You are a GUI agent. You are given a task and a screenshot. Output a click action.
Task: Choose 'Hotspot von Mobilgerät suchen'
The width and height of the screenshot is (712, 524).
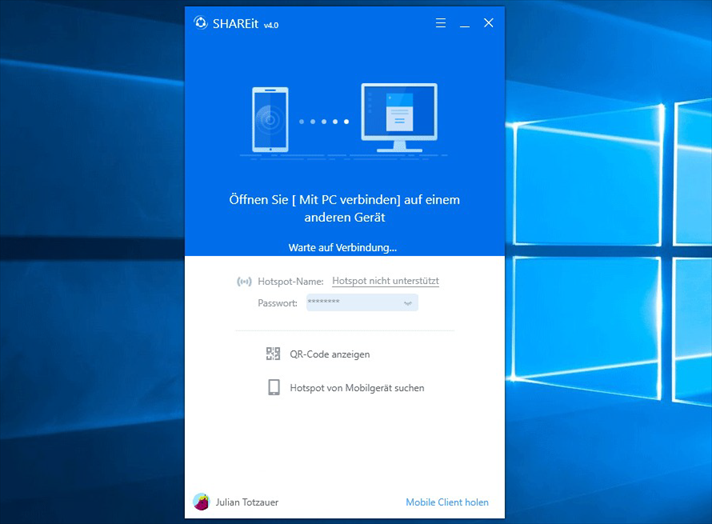357,388
